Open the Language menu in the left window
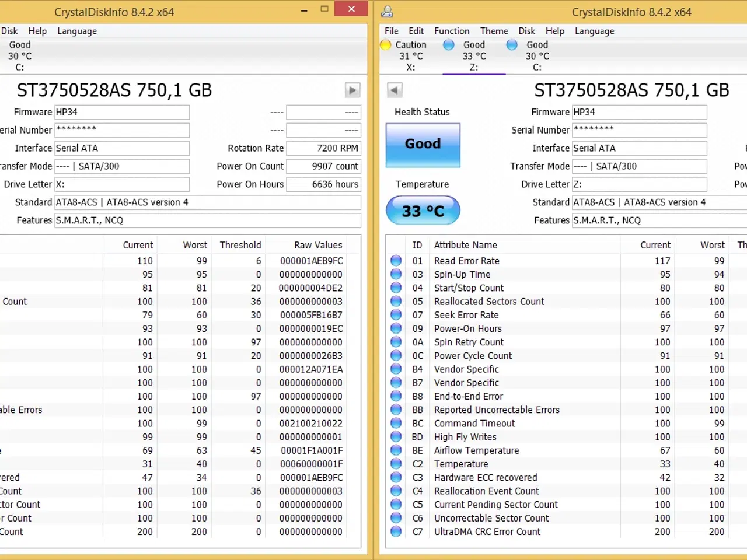 (x=76, y=31)
